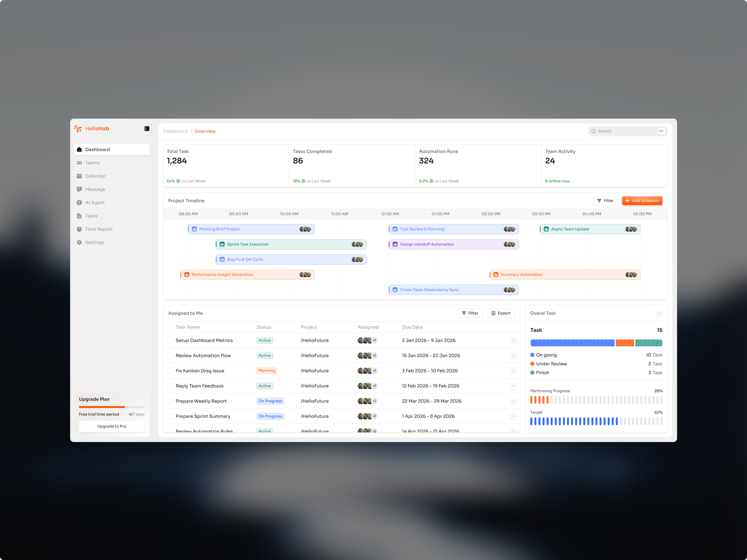Focus the Search input field

(628, 131)
